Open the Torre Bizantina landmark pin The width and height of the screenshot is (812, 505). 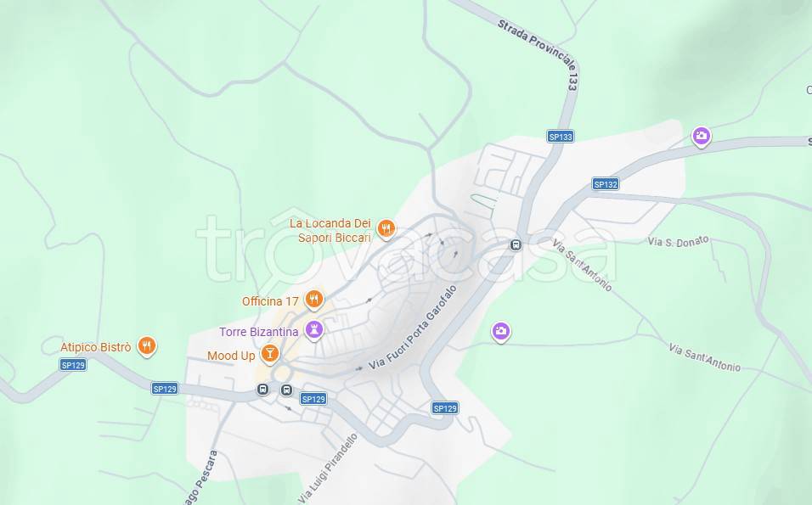[x=313, y=329]
